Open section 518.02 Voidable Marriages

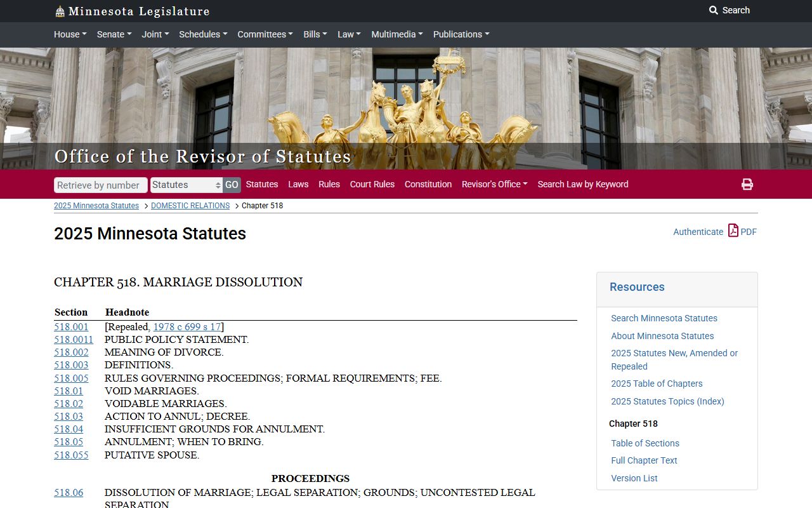coord(69,404)
